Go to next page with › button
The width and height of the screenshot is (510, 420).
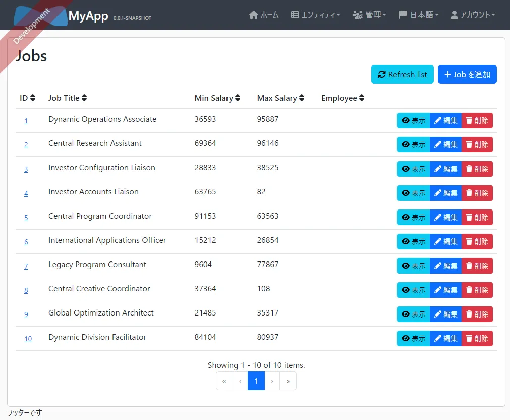(272, 381)
